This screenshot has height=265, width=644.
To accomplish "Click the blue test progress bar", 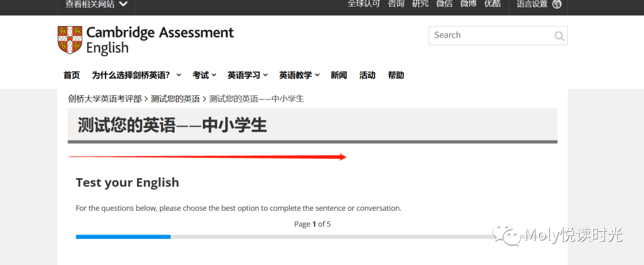I will pyautogui.click(x=123, y=236).
